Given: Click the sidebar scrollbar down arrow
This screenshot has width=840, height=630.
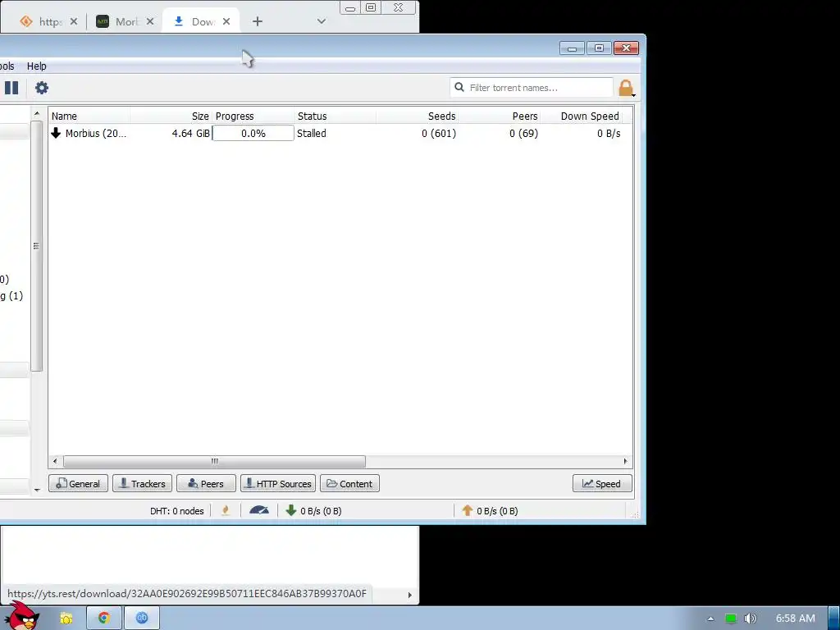Looking at the screenshot, I should click(x=36, y=489).
